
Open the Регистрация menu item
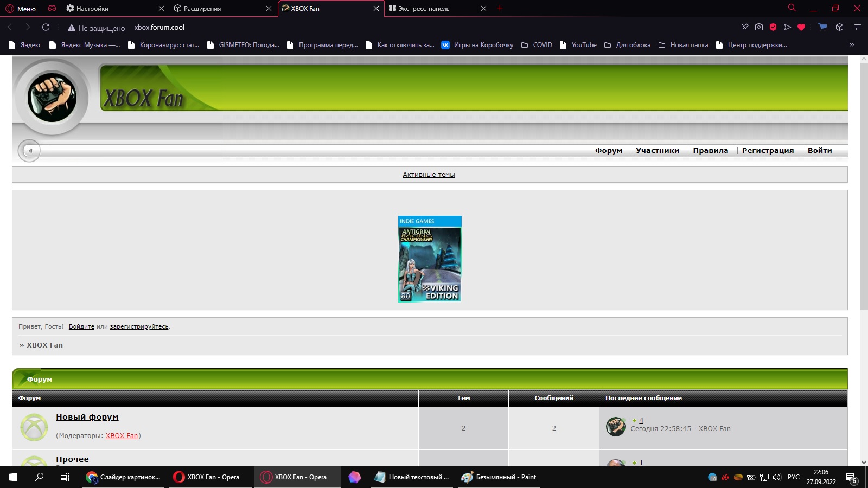pyautogui.click(x=768, y=151)
